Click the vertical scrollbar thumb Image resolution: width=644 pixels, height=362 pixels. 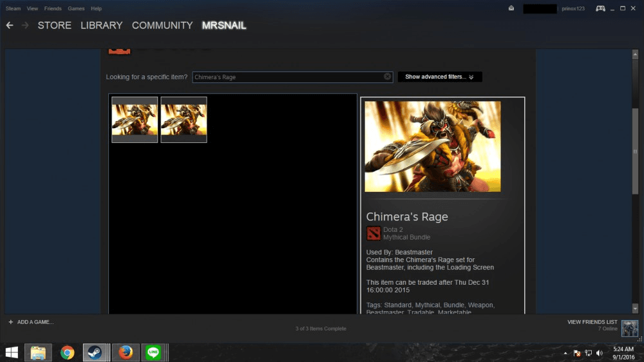[635, 151]
